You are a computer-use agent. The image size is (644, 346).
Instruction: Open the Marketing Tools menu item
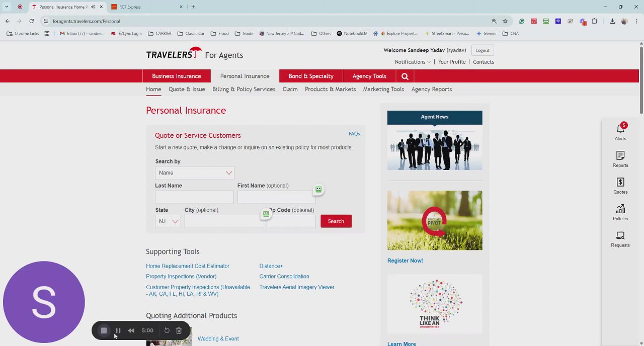[383, 89]
